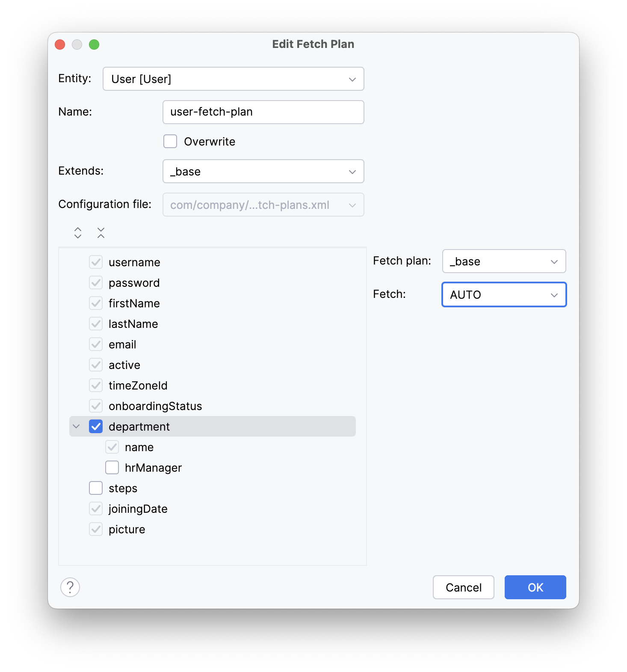Tick the steps attribute checkbox
The image size is (627, 672).
coord(96,488)
